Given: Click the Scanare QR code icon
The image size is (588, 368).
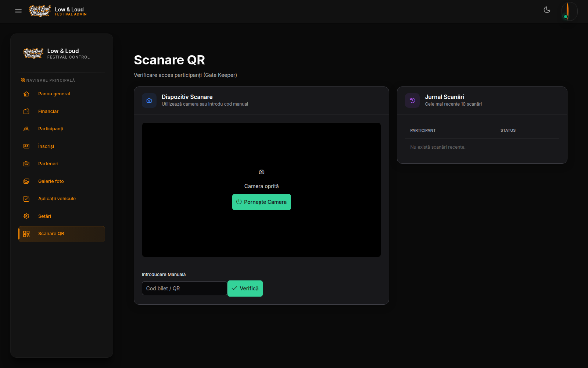Looking at the screenshot, I should [26, 234].
